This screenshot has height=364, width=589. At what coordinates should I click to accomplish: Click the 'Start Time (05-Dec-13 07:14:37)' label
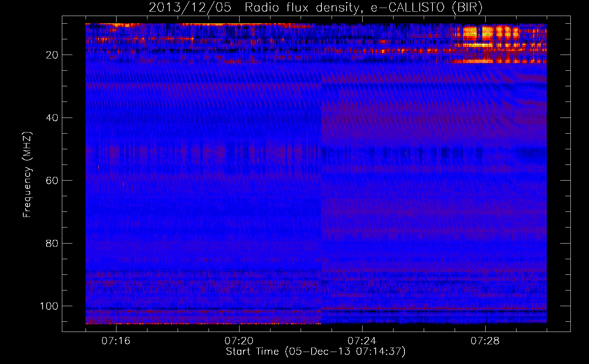click(x=316, y=352)
